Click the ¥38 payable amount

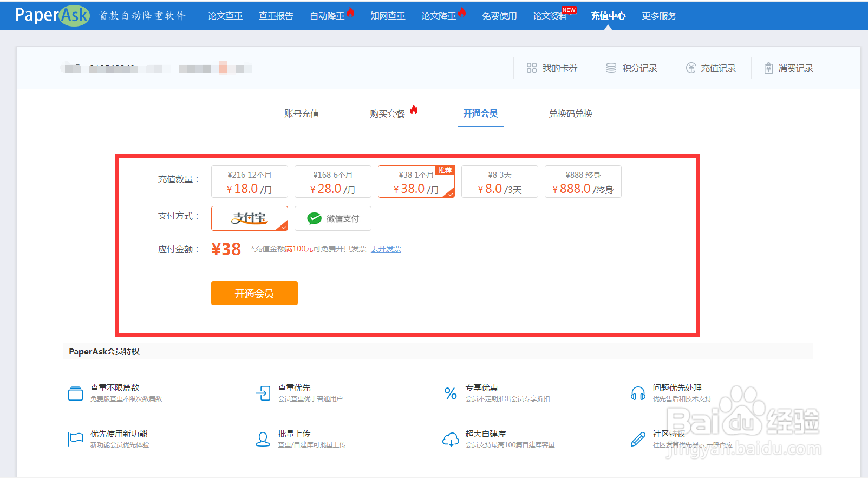tap(226, 249)
